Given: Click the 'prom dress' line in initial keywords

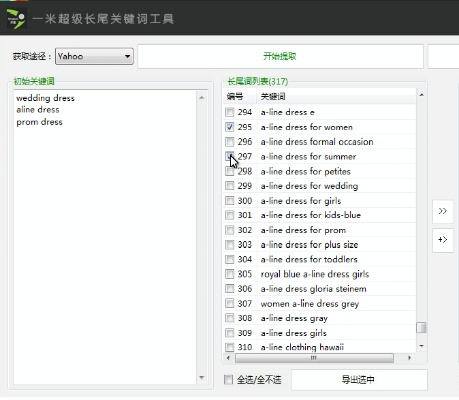Looking at the screenshot, I should [39, 122].
